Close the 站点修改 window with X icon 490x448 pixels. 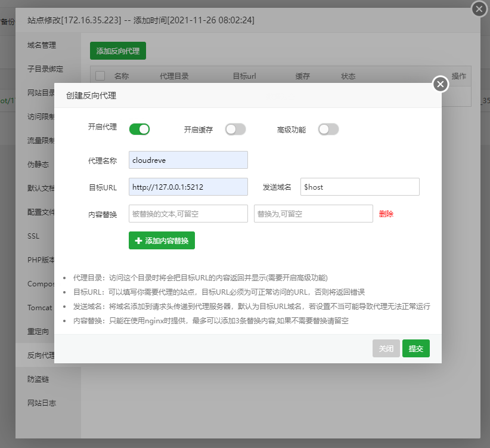(x=479, y=10)
